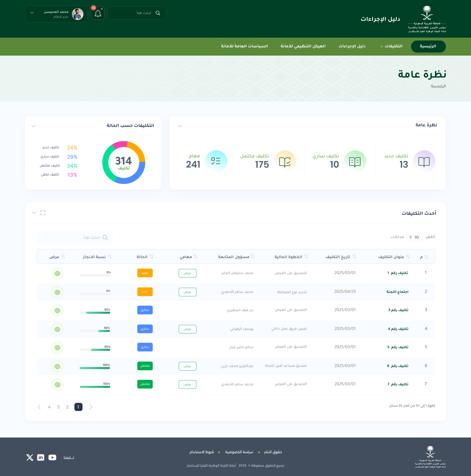Click the tasks checklist icon
Image resolution: width=471 pixels, height=476 pixels.
(216, 161)
